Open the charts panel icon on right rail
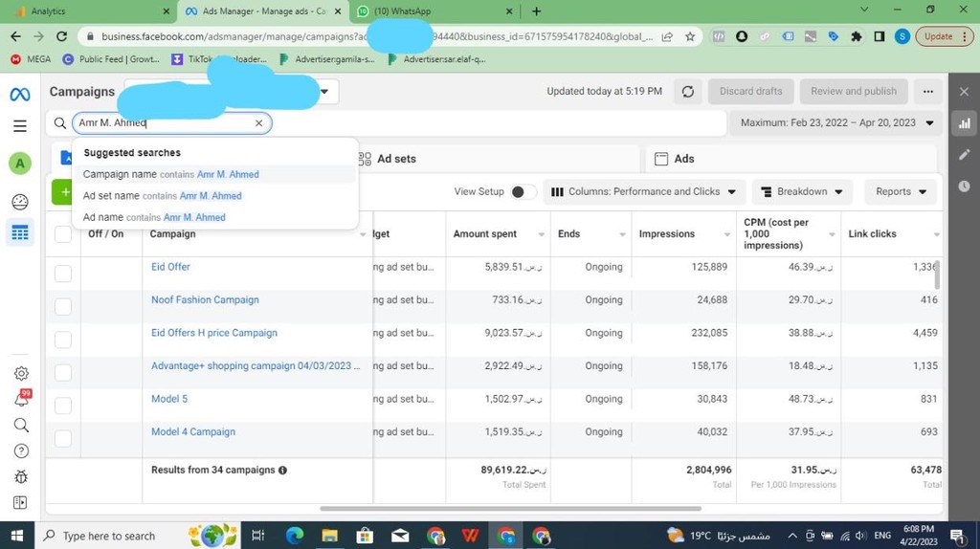980x549 pixels. pos(965,123)
